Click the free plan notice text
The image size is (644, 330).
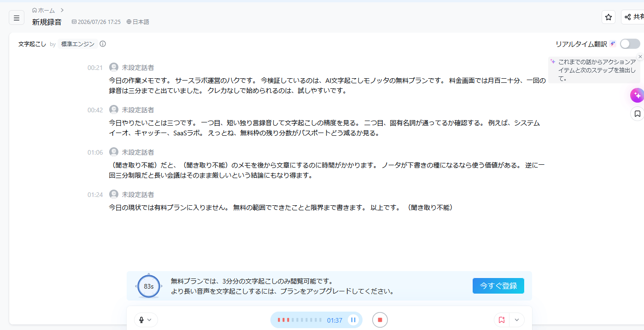click(282, 286)
